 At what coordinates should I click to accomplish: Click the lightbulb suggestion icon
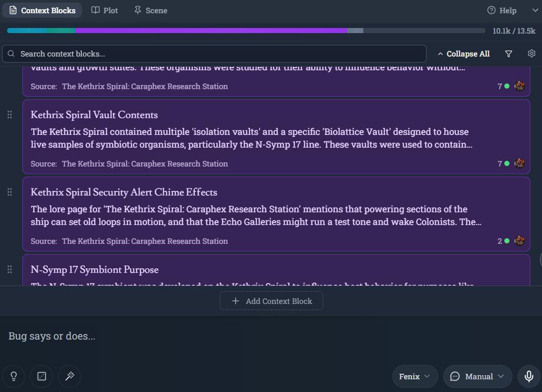click(x=14, y=376)
